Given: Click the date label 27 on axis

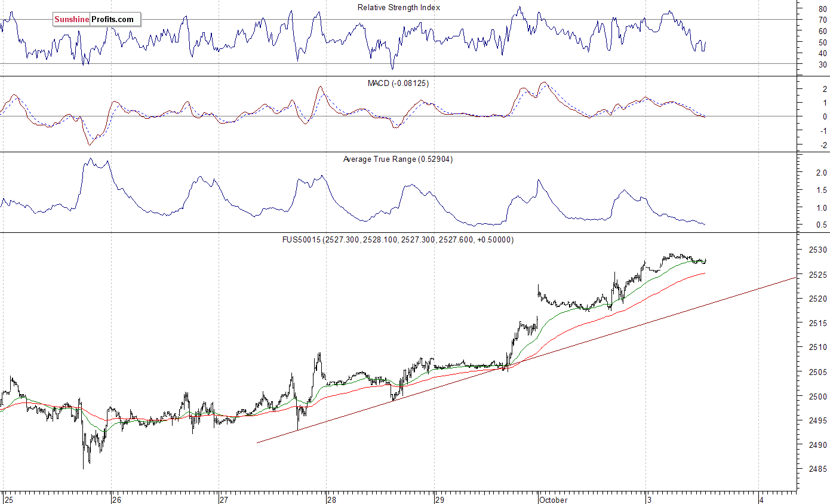Looking at the screenshot, I should point(225,499).
